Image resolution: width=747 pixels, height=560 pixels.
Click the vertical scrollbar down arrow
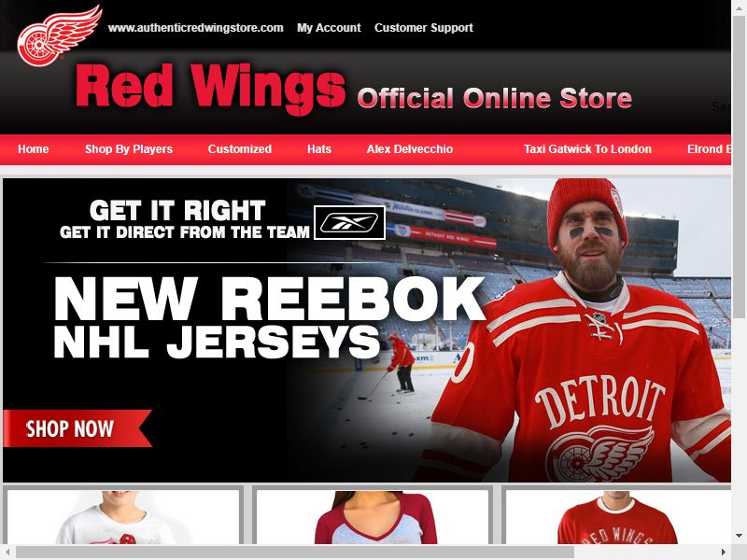click(x=740, y=536)
